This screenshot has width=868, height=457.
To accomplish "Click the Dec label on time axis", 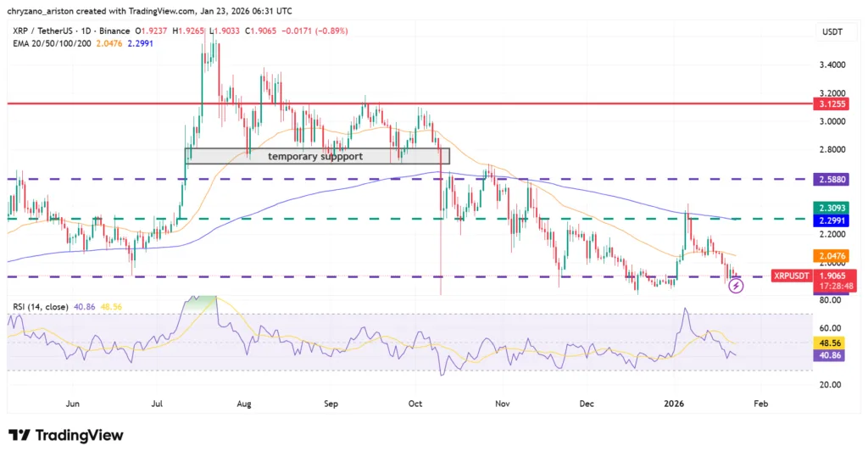I will (x=587, y=404).
